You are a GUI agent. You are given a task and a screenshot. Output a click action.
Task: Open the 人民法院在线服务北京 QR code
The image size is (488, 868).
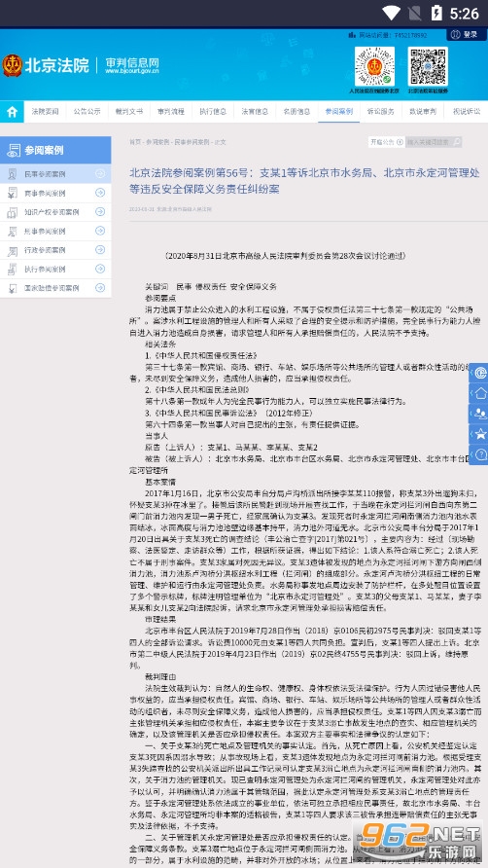374,66
